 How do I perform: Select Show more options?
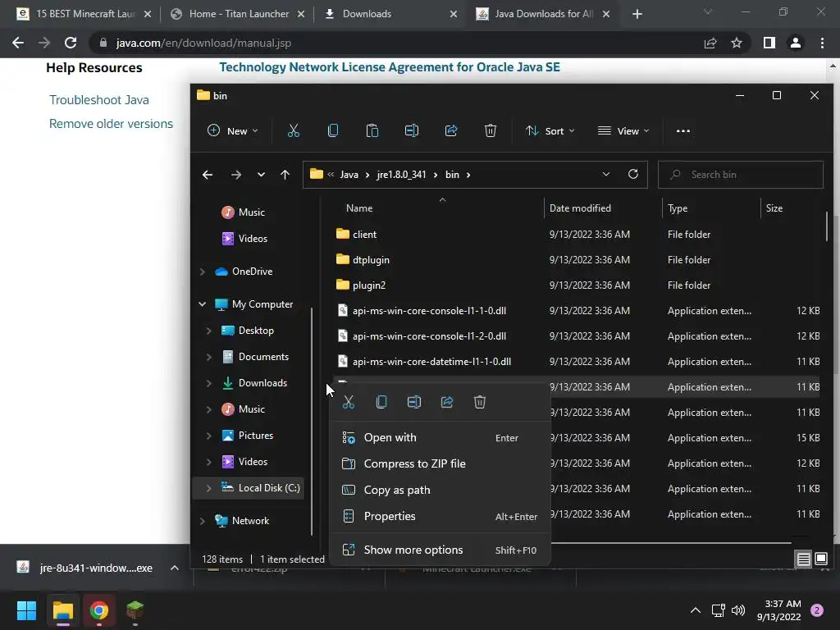[x=440, y=550]
